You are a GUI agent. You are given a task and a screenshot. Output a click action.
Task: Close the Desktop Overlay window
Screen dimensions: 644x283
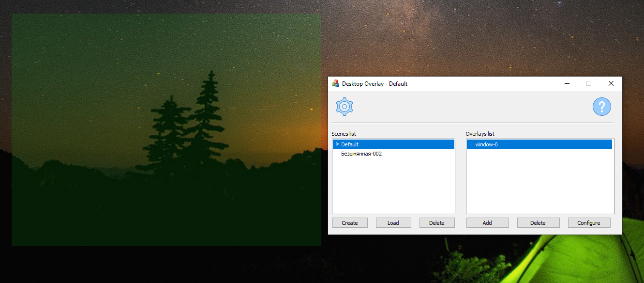[x=611, y=83]
